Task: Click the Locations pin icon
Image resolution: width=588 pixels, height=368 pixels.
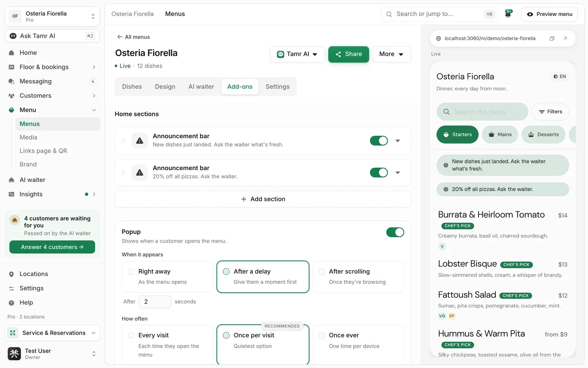Action: pyautogui.click(x=11, y=274)
